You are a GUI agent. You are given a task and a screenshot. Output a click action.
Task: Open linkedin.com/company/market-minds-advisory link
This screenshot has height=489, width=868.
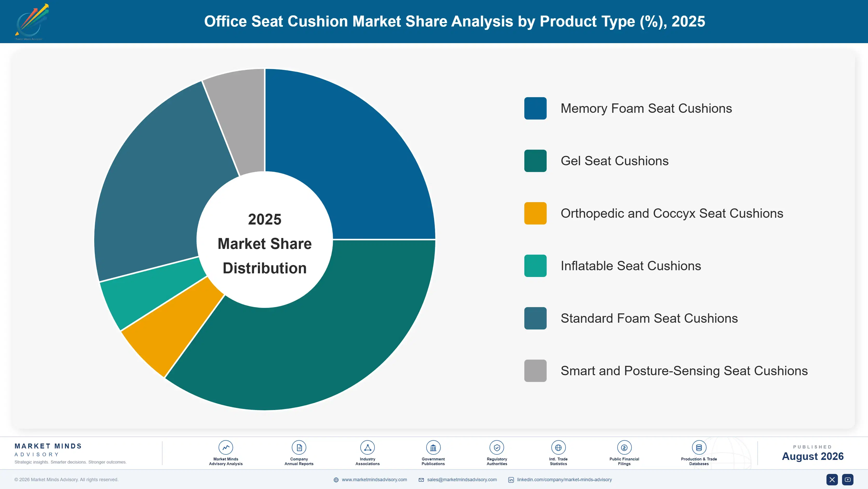point(564,480)
